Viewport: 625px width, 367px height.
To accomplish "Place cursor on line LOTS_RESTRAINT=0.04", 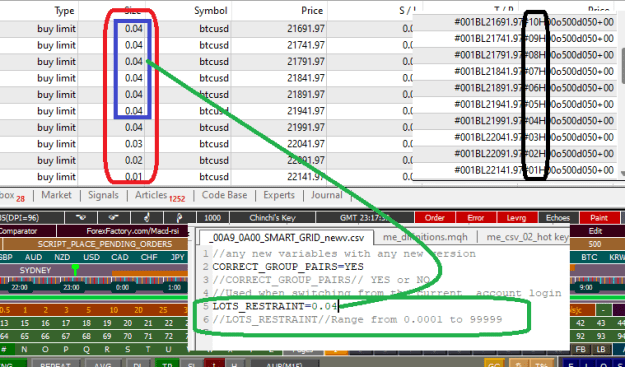I will 275,306.
